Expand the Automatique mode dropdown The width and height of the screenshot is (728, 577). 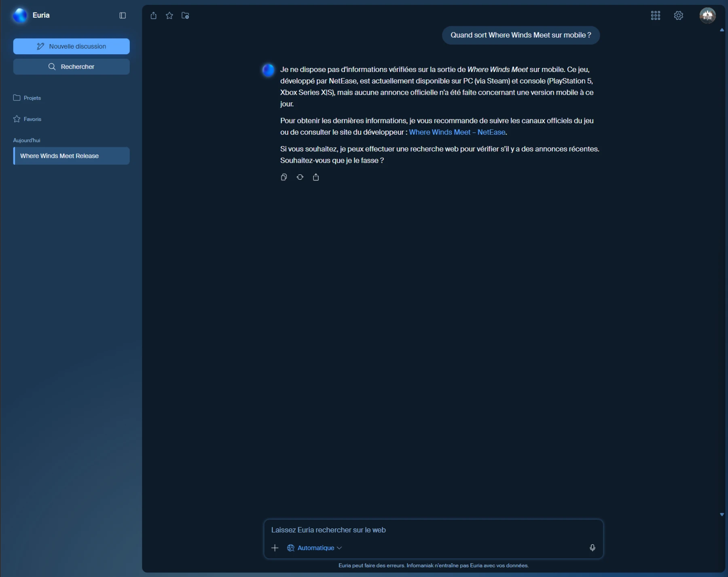pos(315,547)
